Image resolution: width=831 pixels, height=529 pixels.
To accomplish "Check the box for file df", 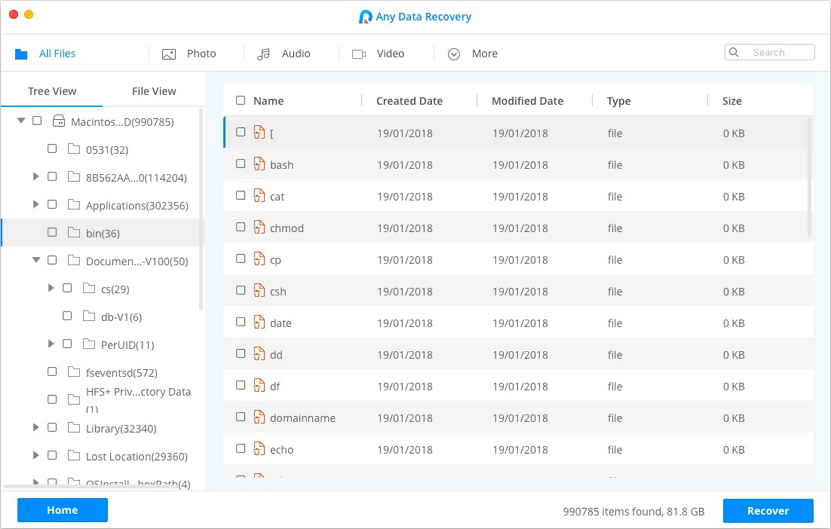I will click(x=241, y=385).
